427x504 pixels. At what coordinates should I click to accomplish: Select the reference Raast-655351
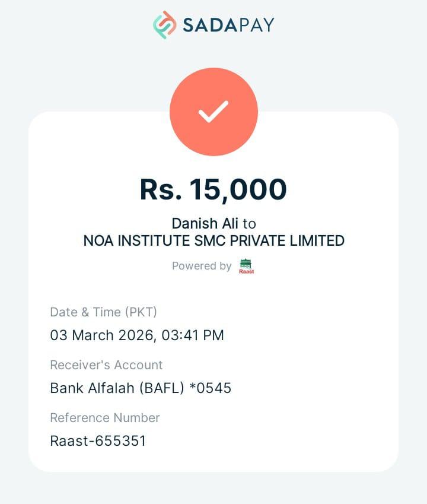pyautogui.click(x=98, y=441)
